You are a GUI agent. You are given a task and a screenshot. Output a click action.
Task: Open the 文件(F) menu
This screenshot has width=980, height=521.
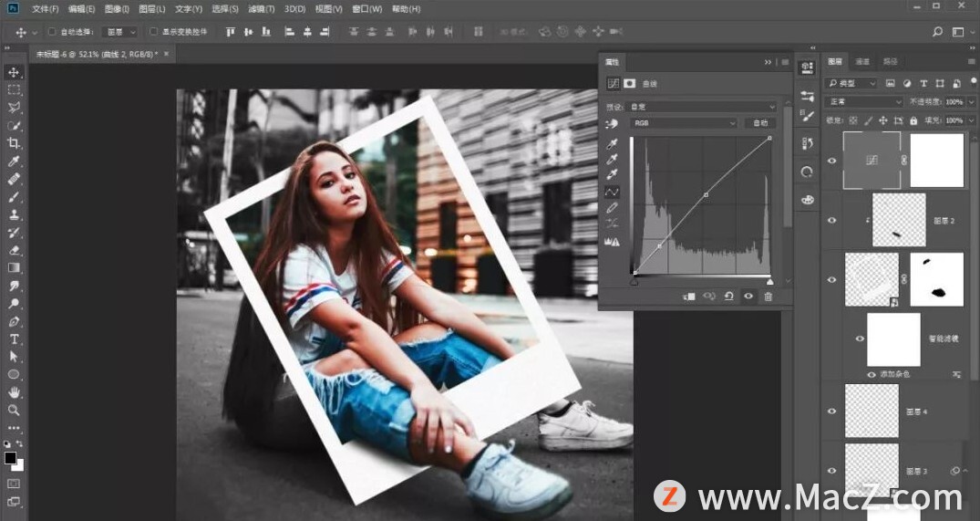pyautogui.click(x=45, y=9)
